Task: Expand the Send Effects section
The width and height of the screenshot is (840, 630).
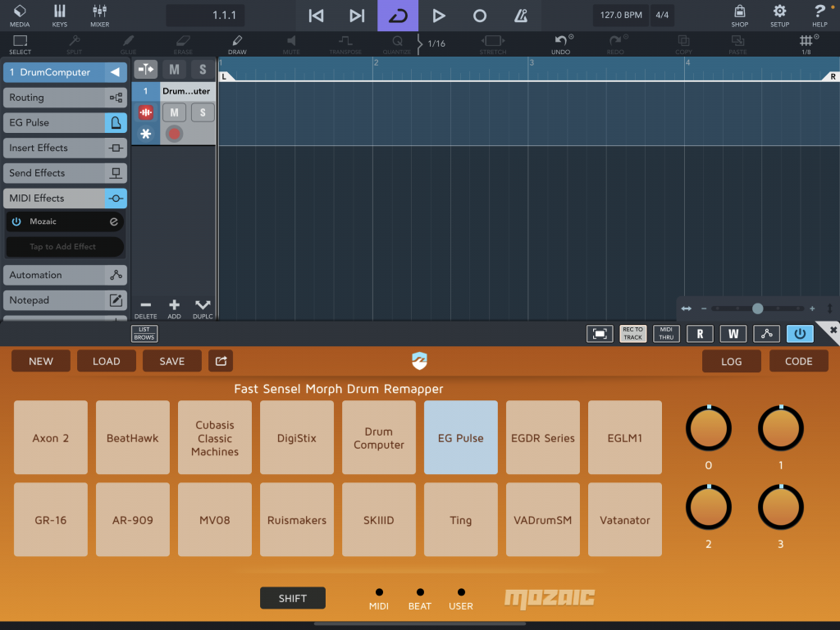Action: [x=65, y=173]
